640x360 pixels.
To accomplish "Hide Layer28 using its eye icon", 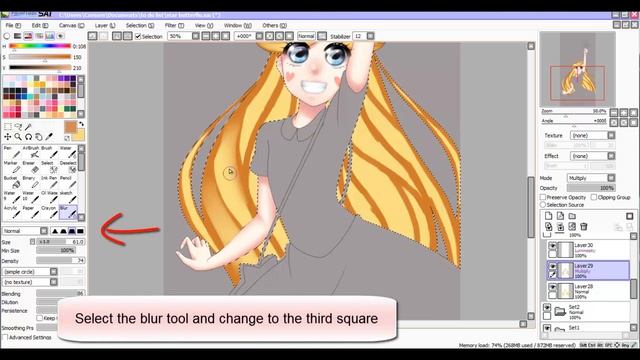I will click(x=552, y=287).
